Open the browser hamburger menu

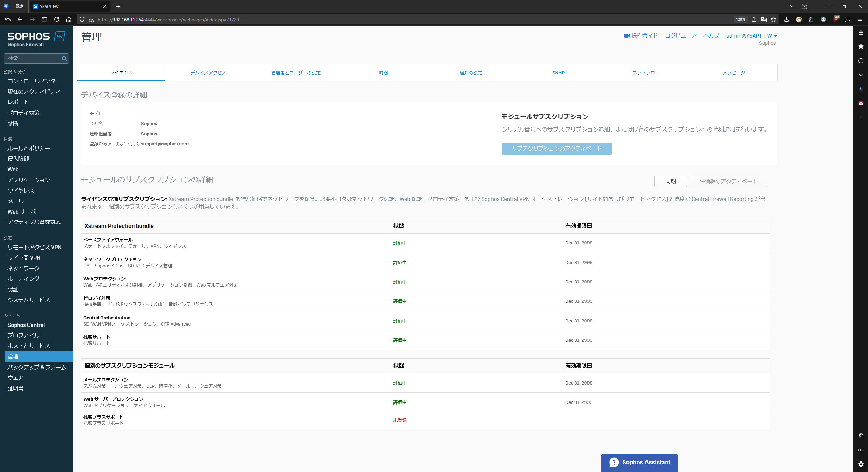click(x=860, y=20)
